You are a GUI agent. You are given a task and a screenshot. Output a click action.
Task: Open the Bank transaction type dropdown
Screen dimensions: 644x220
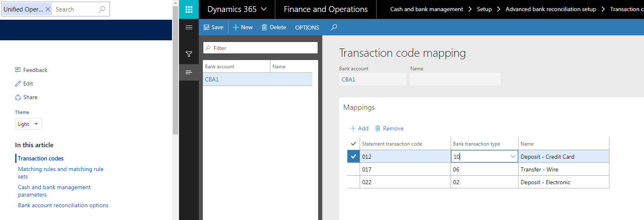[x=513, y=157]
